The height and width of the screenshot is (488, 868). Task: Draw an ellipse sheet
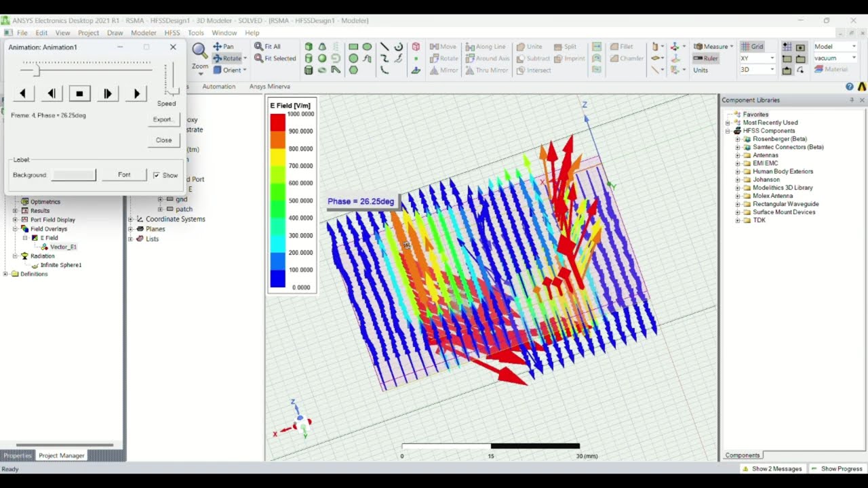click(x=367, y=47)
